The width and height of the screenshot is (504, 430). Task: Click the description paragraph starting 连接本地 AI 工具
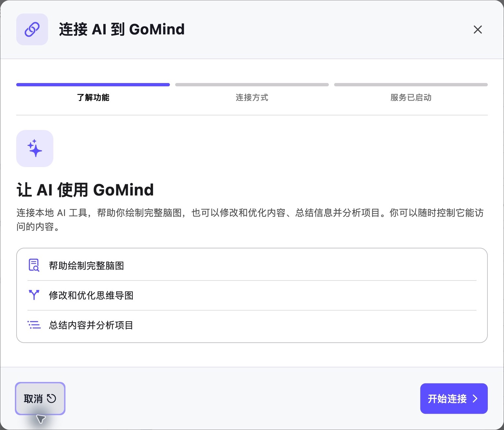(x=250, y=220)
